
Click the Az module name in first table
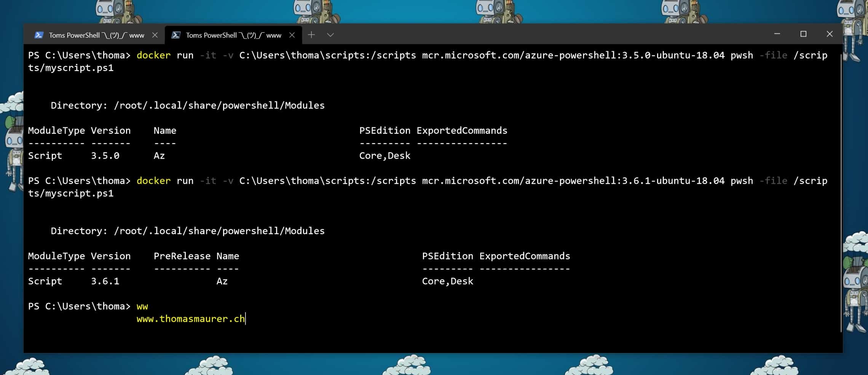pyautogui.click(x=160, y=156)
